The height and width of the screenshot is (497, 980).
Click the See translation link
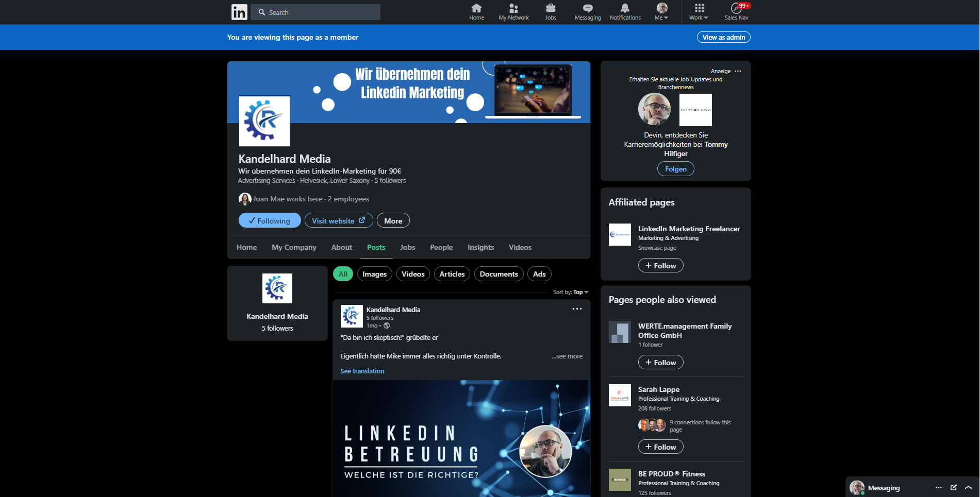[x=362, y=371]
